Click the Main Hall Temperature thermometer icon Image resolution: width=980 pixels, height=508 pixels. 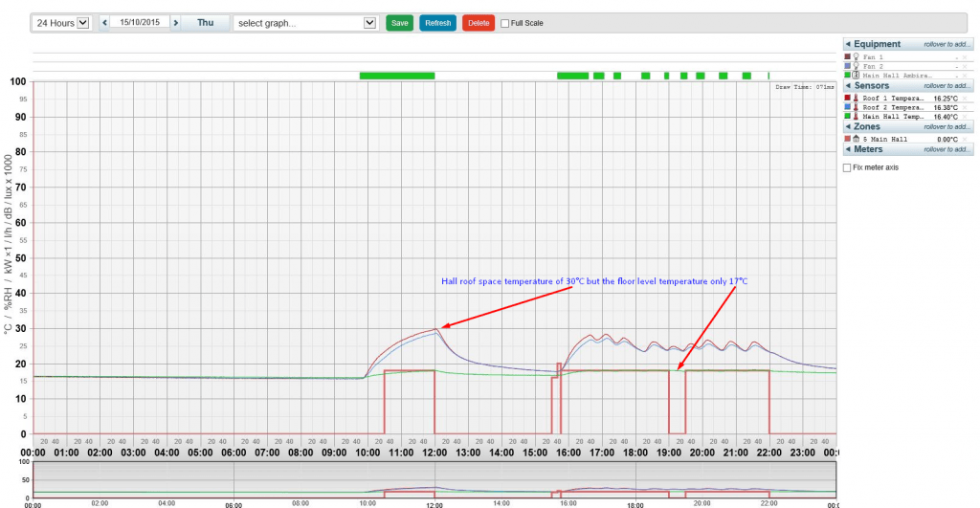857,117
